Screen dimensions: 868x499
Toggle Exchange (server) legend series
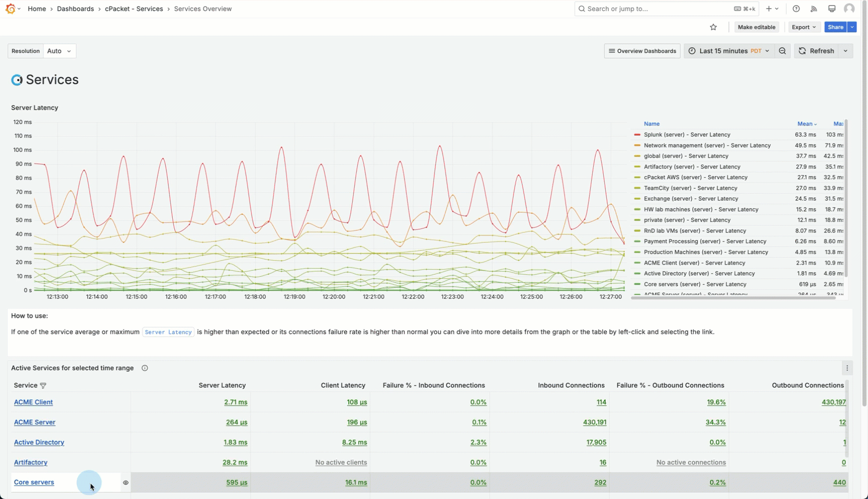tap(691, 199)
